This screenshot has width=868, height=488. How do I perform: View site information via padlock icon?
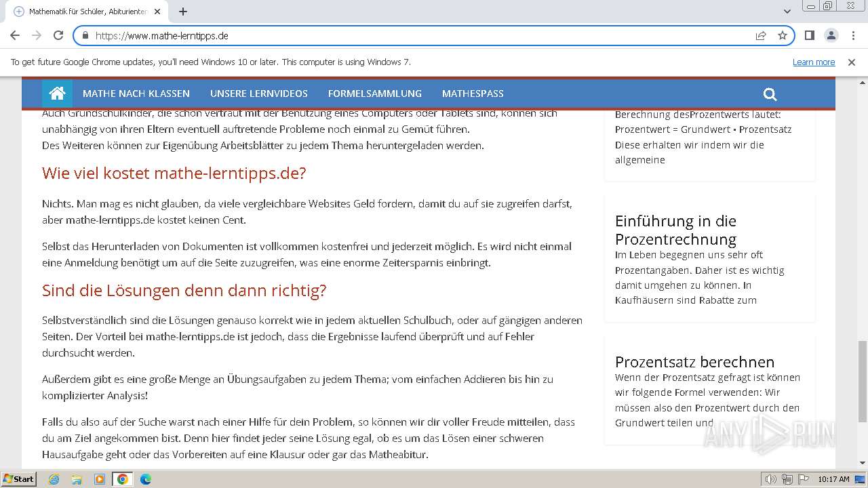point(85,36)
